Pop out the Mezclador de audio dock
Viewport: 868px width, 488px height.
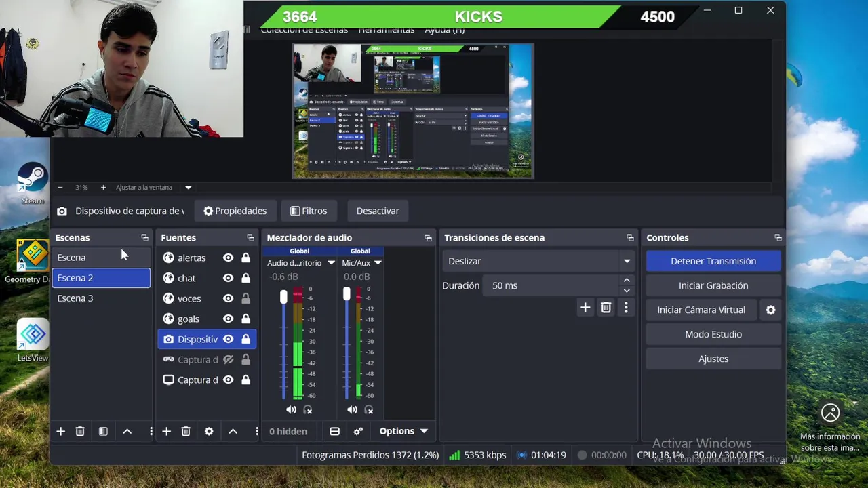pos(428,237)
